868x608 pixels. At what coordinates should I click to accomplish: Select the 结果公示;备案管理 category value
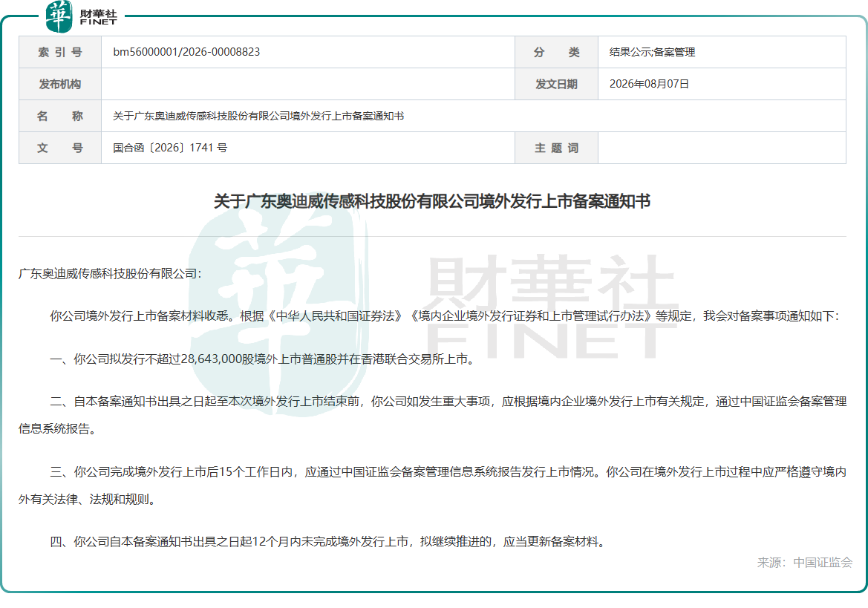[652, 52]
